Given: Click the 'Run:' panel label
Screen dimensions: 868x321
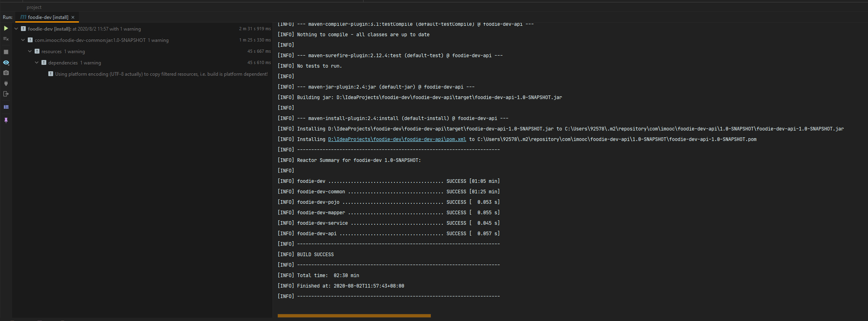Looking at the screenshot, I should click(8, 17).
